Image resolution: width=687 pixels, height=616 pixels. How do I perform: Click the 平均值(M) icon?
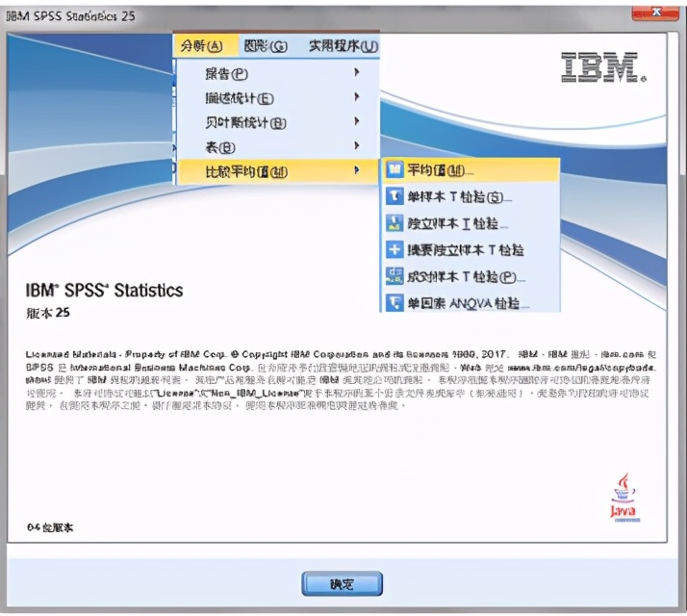(394, 169)
